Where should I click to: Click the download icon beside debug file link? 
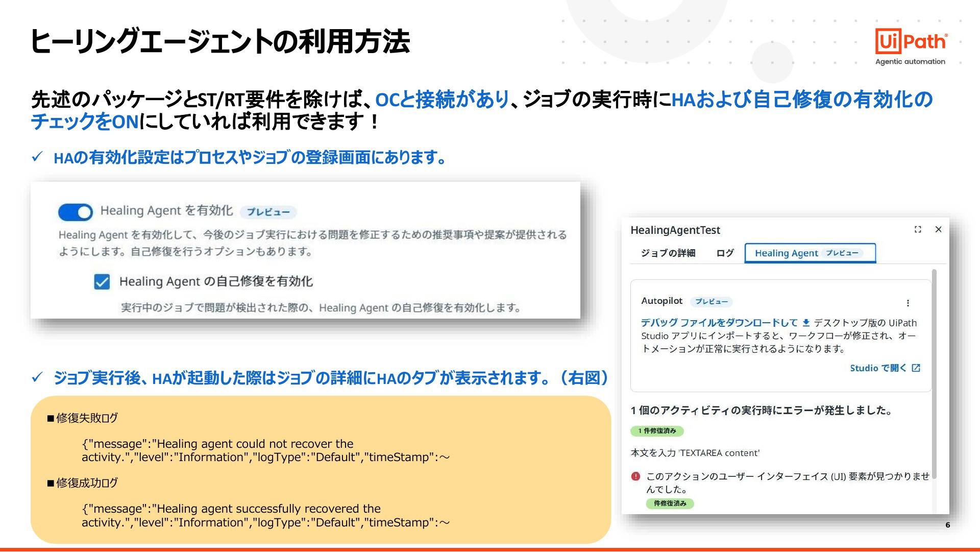click(x=806, y=323)
